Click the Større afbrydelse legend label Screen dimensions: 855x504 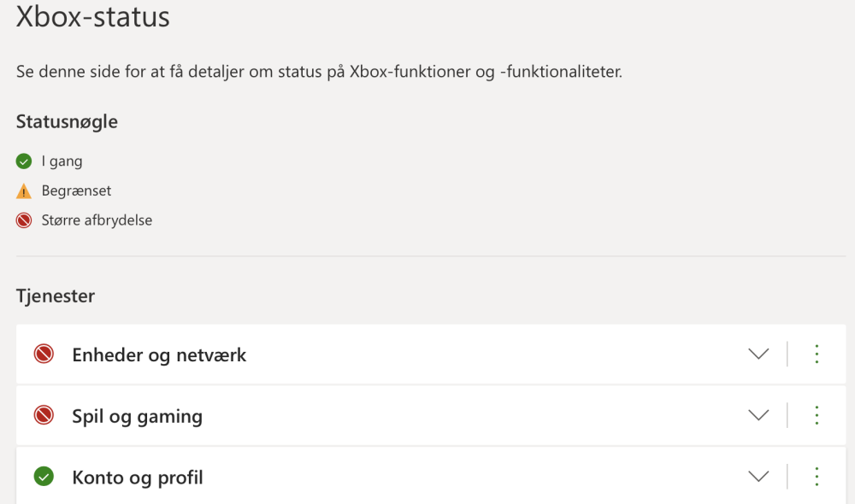tap(97, 220)
